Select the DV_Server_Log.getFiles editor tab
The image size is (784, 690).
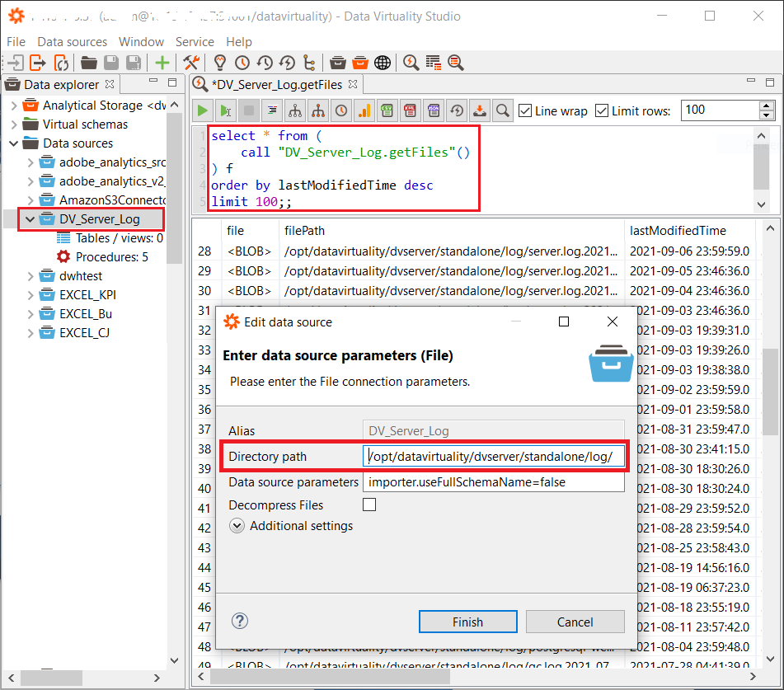(276, 85)
